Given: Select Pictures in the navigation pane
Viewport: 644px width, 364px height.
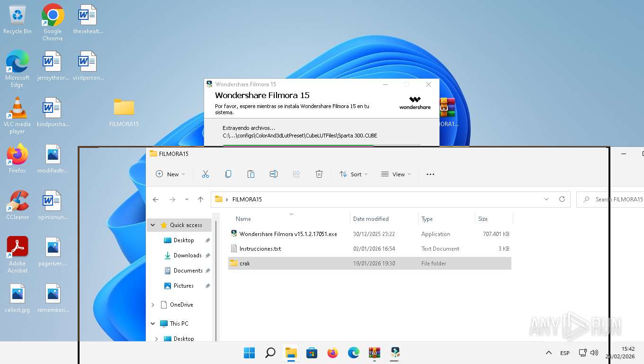Looking at the screenshot, I should point(183,286).
